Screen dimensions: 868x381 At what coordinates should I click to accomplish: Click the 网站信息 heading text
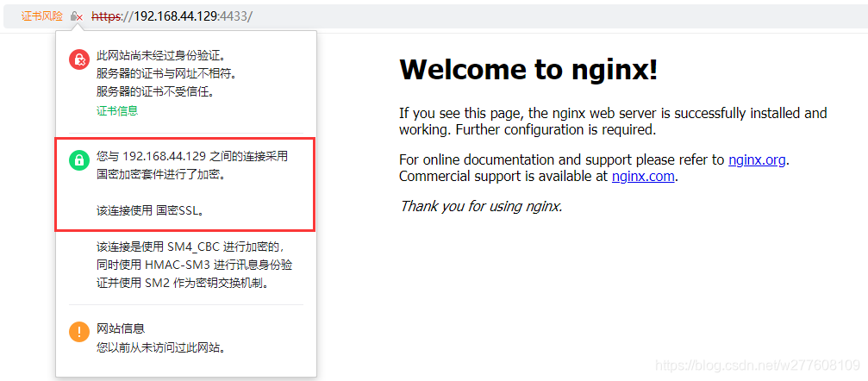(121, 328)
